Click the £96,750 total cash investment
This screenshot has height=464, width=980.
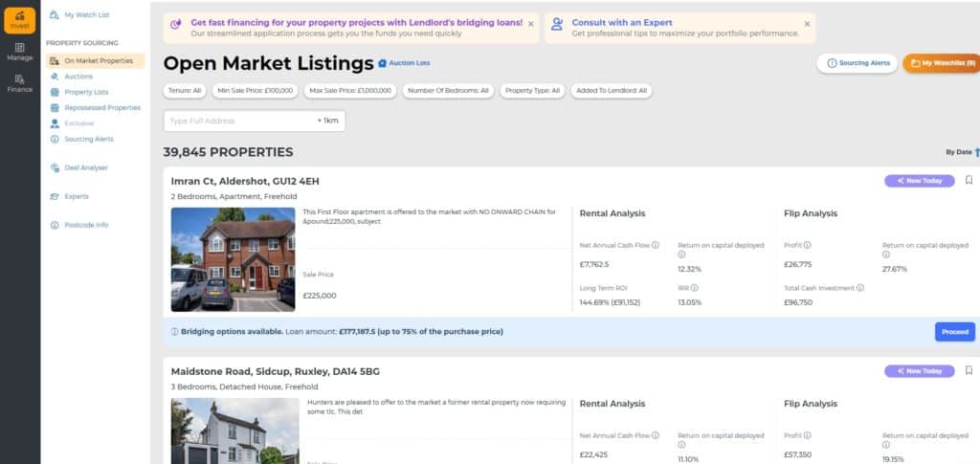click(798, 302)
